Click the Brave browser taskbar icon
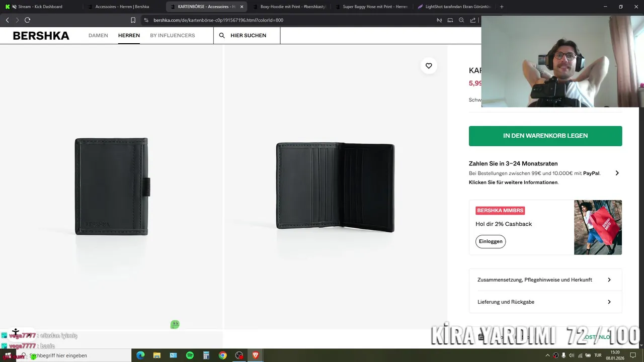The height and width of the screenshot is (362, 644). tap(255, 355)
